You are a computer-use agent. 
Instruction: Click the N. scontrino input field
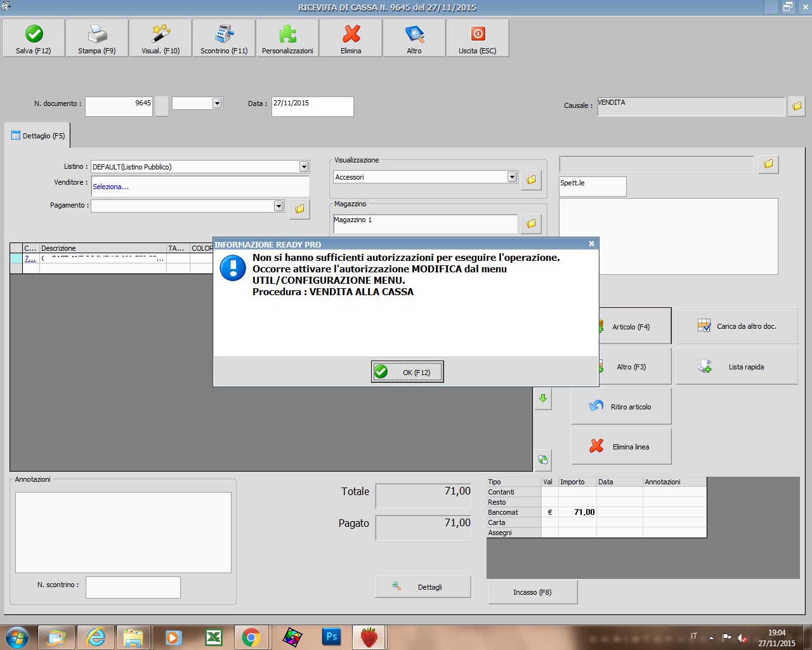click(x=133, y=587)
